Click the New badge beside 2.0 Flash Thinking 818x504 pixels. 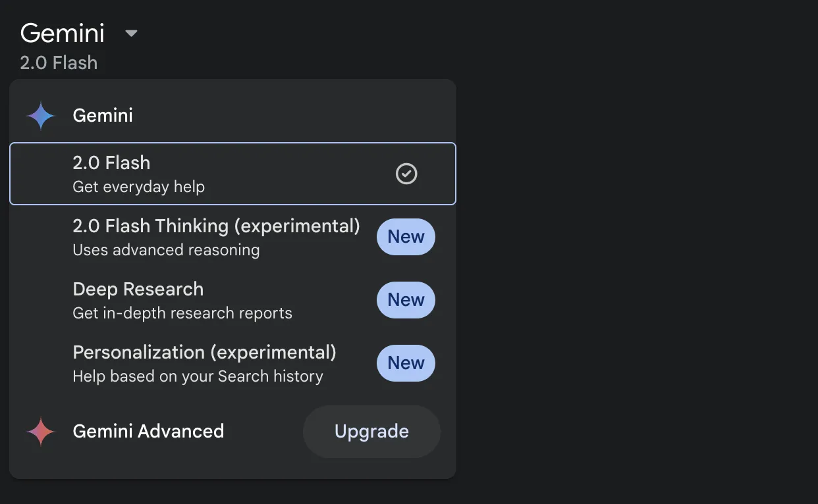click(406, 237)
